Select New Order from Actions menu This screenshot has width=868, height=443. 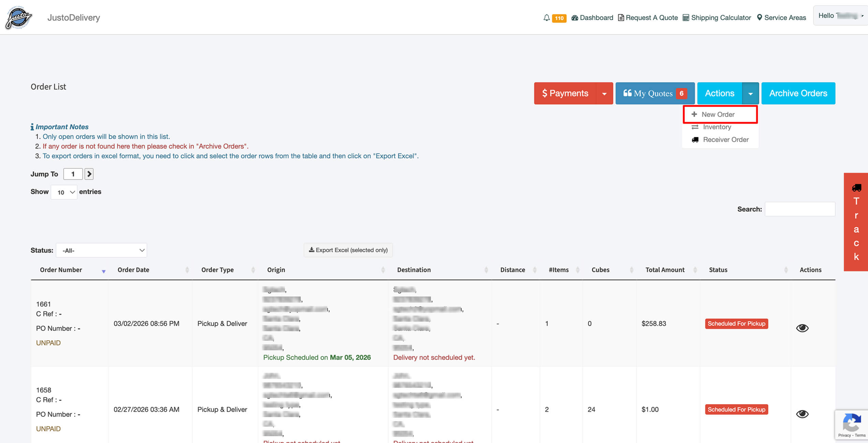718,114
